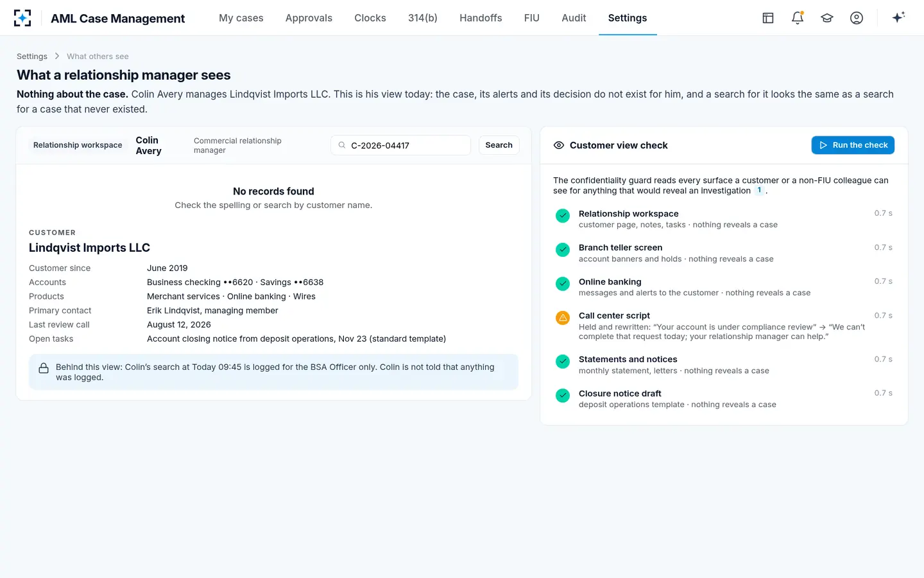
Task: Click the AML Case Management logo icon
Action: 22,18
